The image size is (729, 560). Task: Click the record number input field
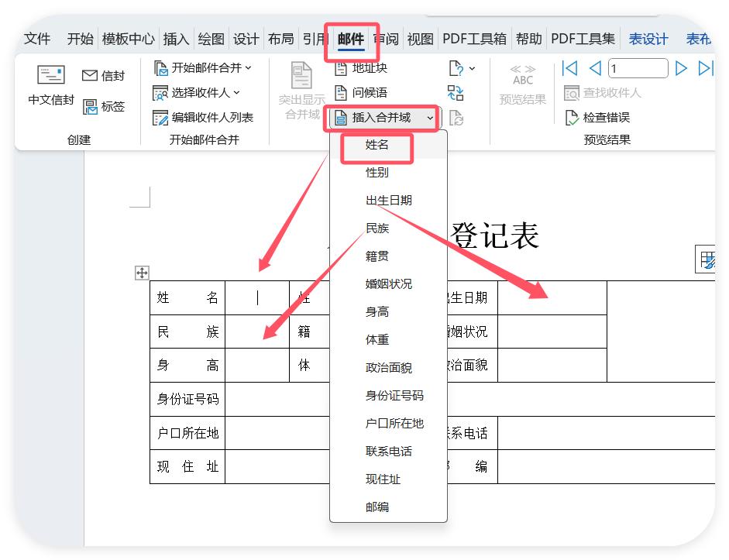[638, 68]
